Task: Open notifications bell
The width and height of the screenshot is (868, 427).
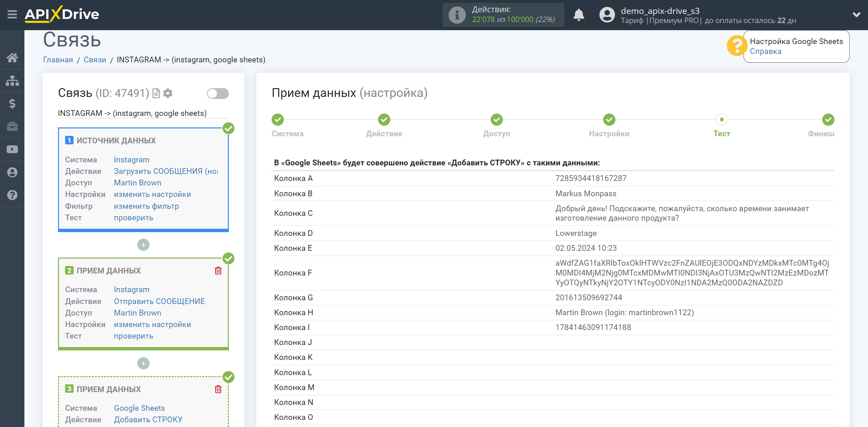Action: [x=579, y=15]
